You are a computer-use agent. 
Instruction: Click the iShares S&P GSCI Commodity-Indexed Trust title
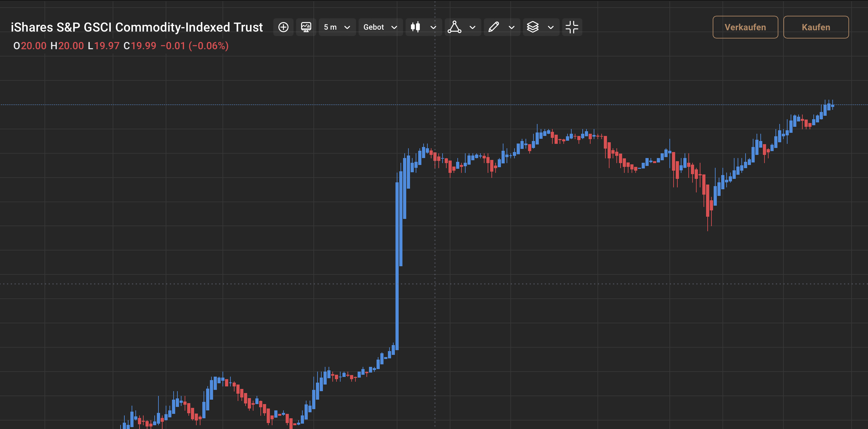[x=136, y=27]
